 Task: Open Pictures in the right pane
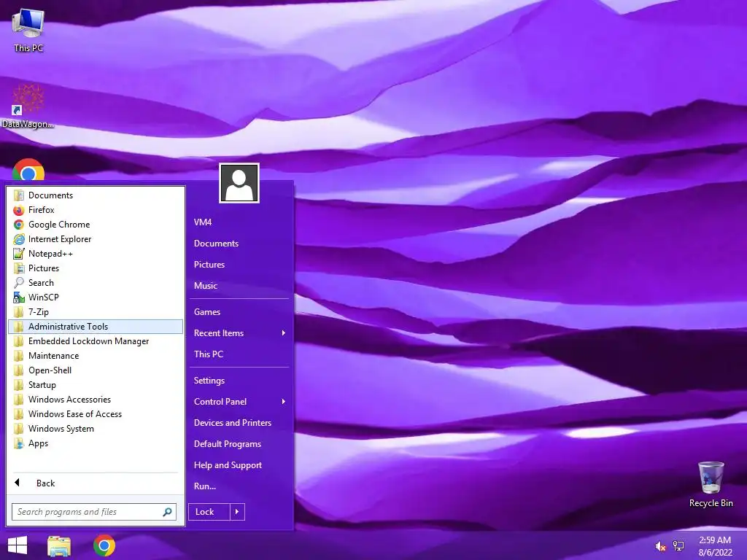(239, 265)
